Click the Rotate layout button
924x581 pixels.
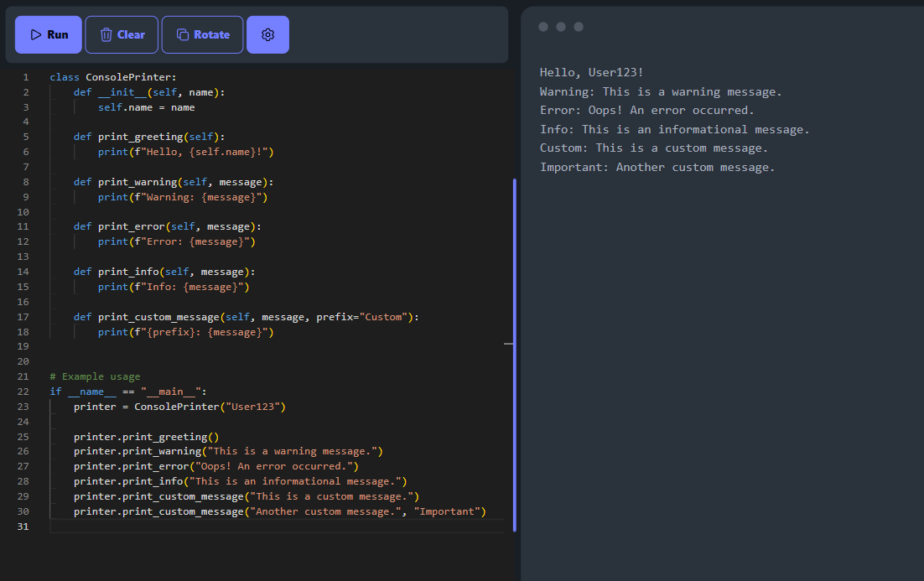[x=202, y=34]
